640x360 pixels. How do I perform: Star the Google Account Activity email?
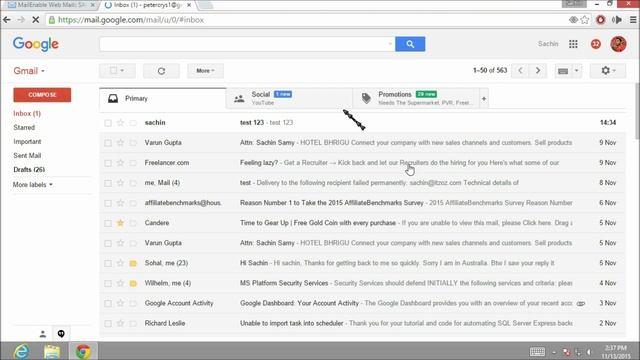click(120, 303)
